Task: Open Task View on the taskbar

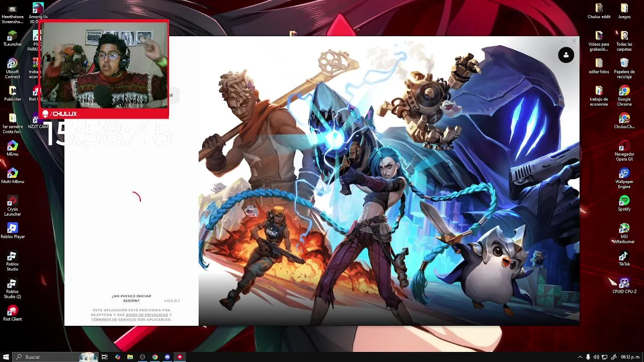Action: [x=105, y=357]
